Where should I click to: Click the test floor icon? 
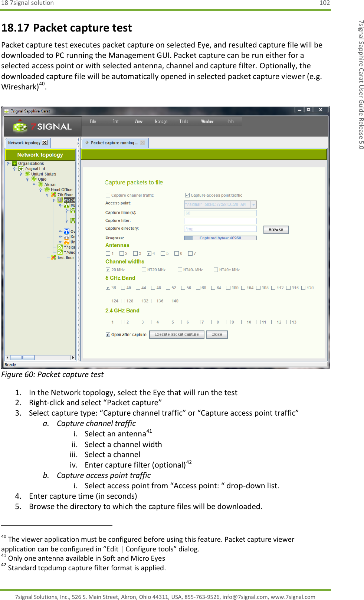tap(53, 257)
